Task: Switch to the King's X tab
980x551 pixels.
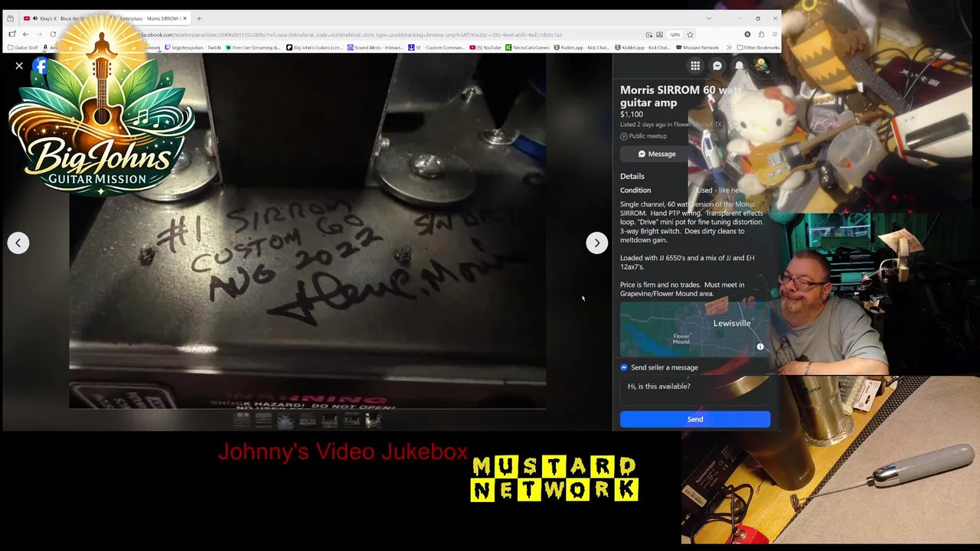Action: pyautogui.click(x=61, y=18)
